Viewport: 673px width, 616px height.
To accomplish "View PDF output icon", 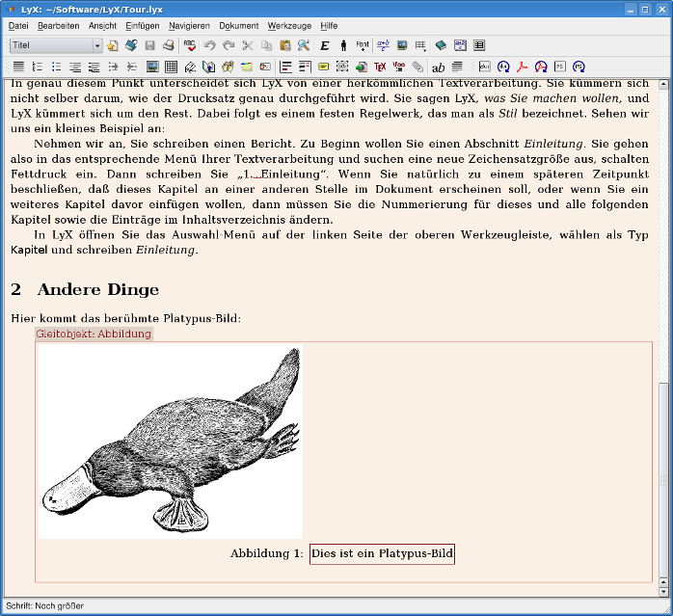I will point(523,67).
